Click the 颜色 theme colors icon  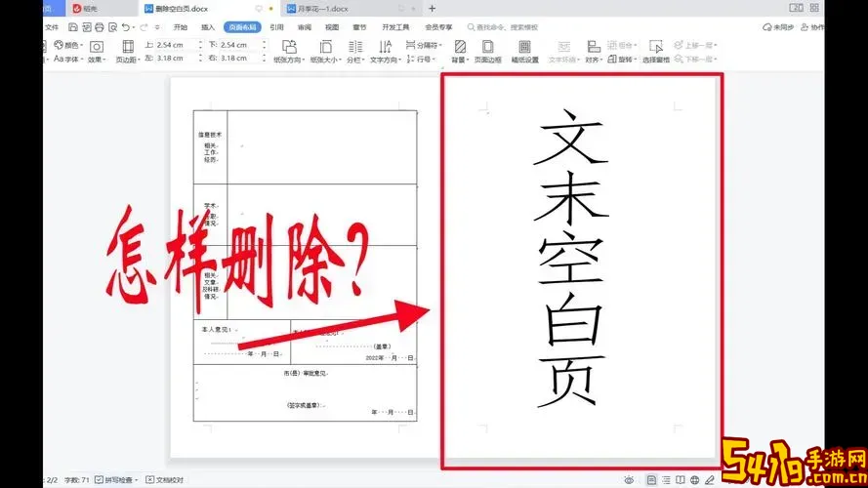[59, 45]
